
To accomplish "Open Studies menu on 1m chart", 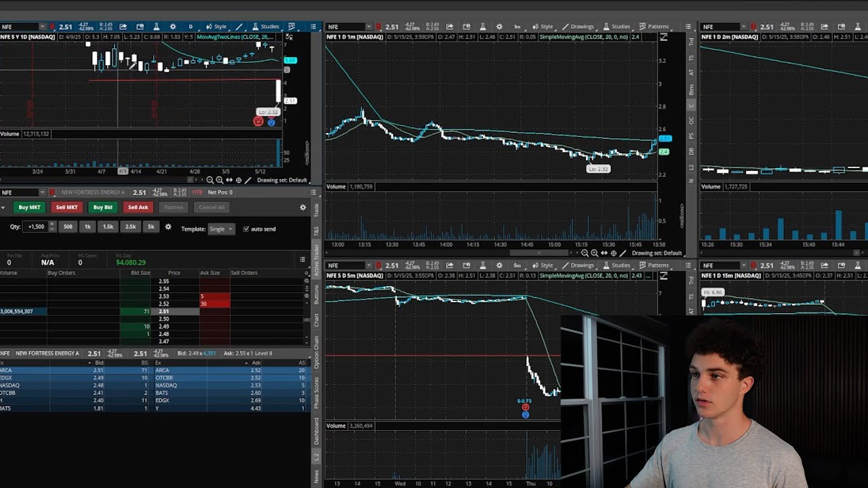I will (x=617, y=26).
